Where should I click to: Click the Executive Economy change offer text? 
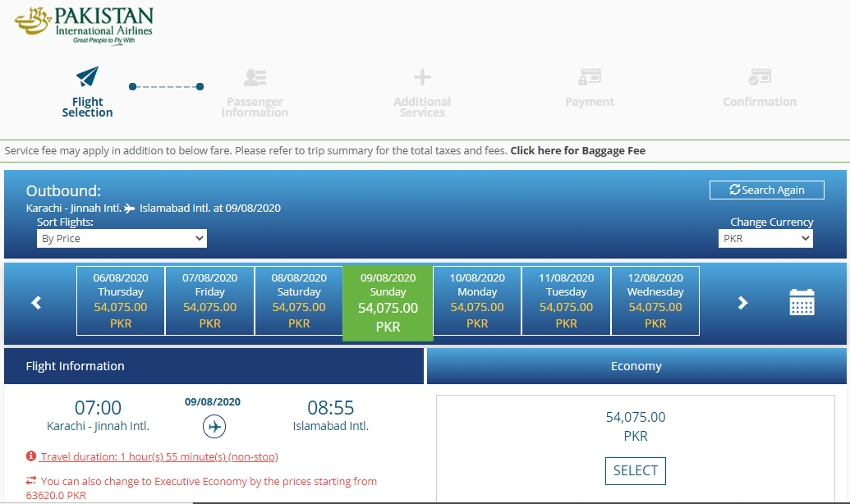pos(201,488)
